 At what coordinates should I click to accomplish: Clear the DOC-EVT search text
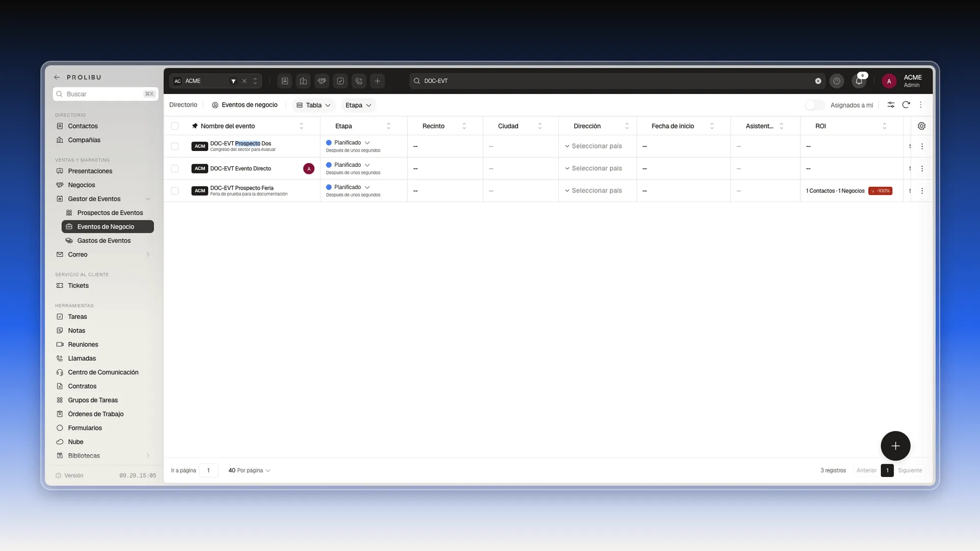(x=818, y=81)
